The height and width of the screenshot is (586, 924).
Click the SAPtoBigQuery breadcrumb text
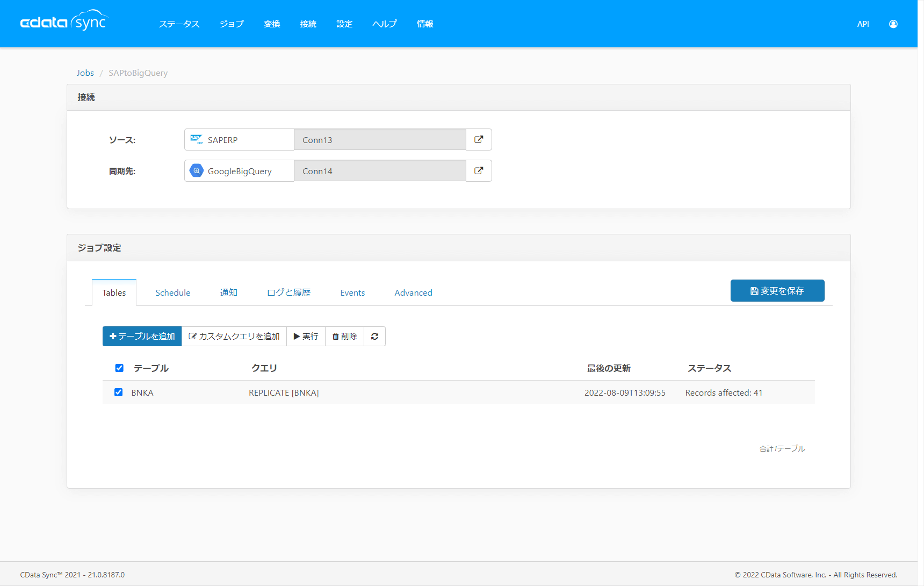pos(138,73)
